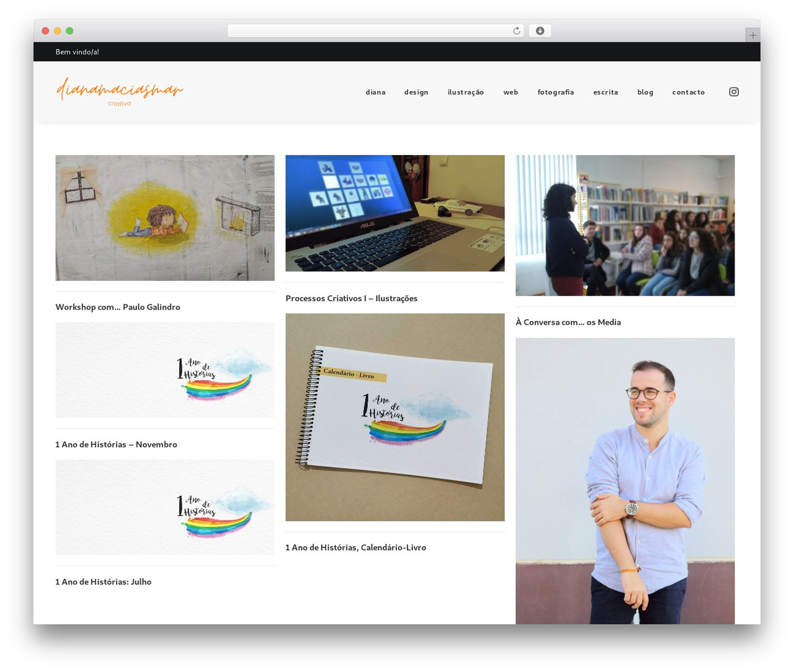This screenshot has width=794, height=672.
Task: Click the browser download icon
Action: 540,31
